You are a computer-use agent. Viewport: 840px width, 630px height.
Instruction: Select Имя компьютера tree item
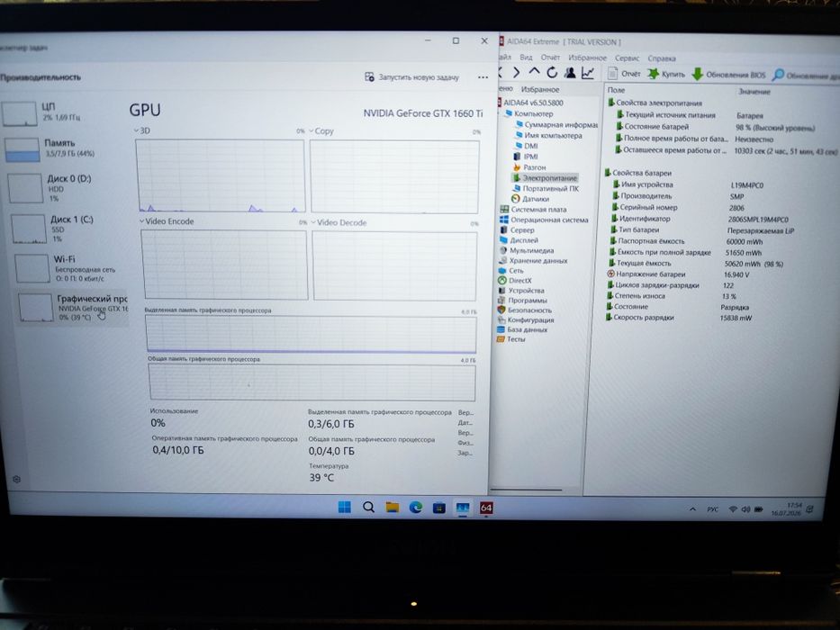[x=548, y=136]
